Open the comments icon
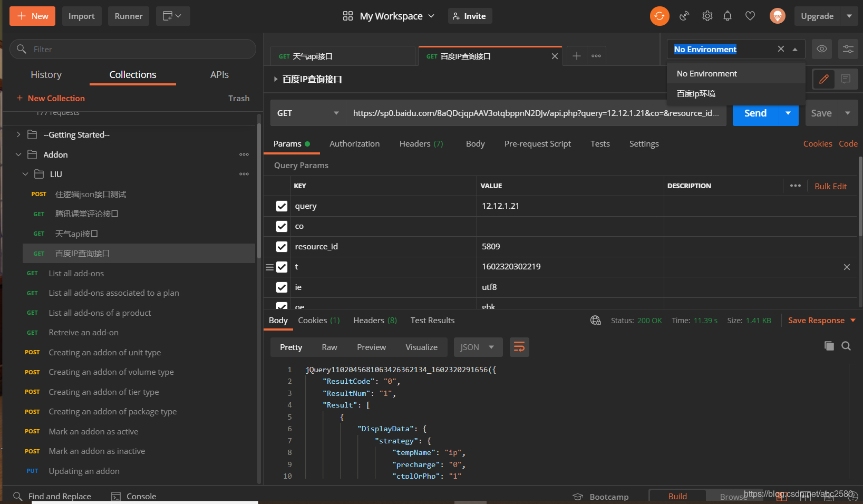This screenshot has width=863, height=504. tap(846, 79)
